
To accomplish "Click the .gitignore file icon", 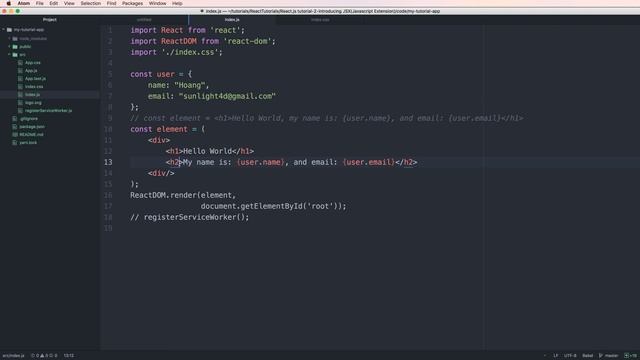I will click(15, 118).
